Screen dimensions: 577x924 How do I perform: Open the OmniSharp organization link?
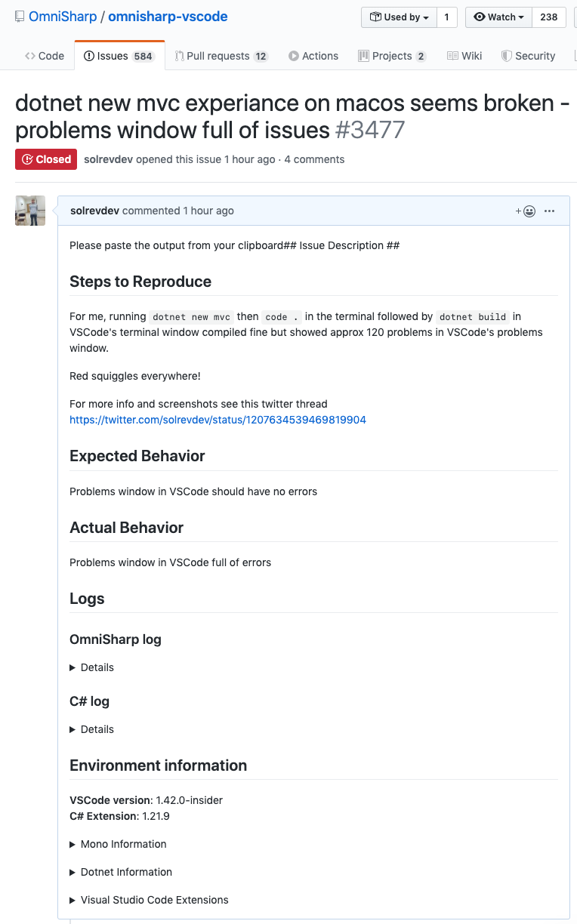coord(63,17)
